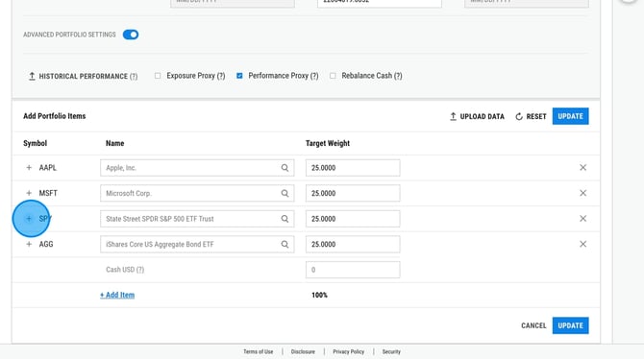Screen dimensions: 644x359
Task: Enable the Exposure Proxy checkbox
Action: [x=158, y=76]
